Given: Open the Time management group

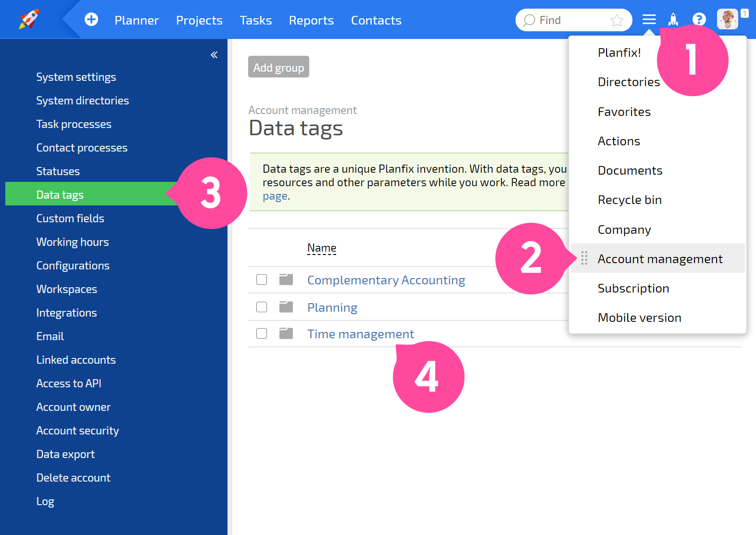Looking at the screenshot, I should coord(361,334).
